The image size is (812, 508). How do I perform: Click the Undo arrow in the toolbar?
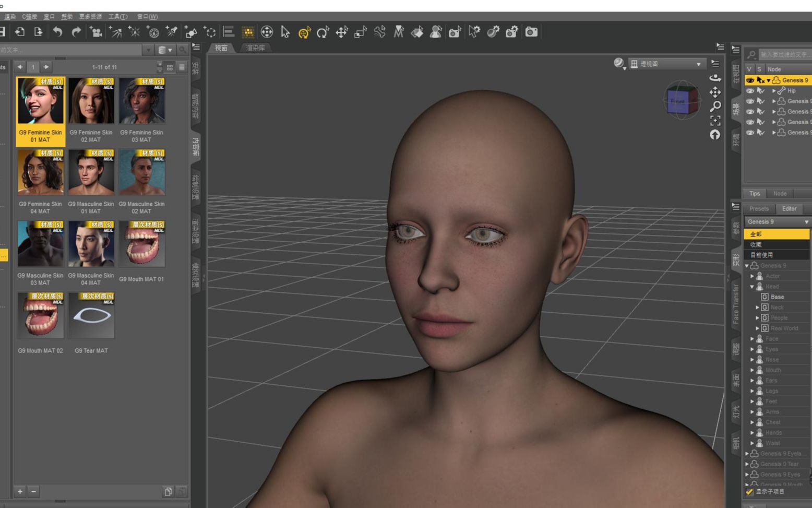click(57, 32)
